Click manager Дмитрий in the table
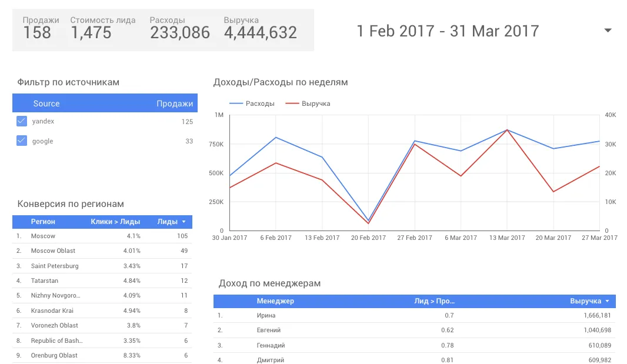 [x=271, y=360]
